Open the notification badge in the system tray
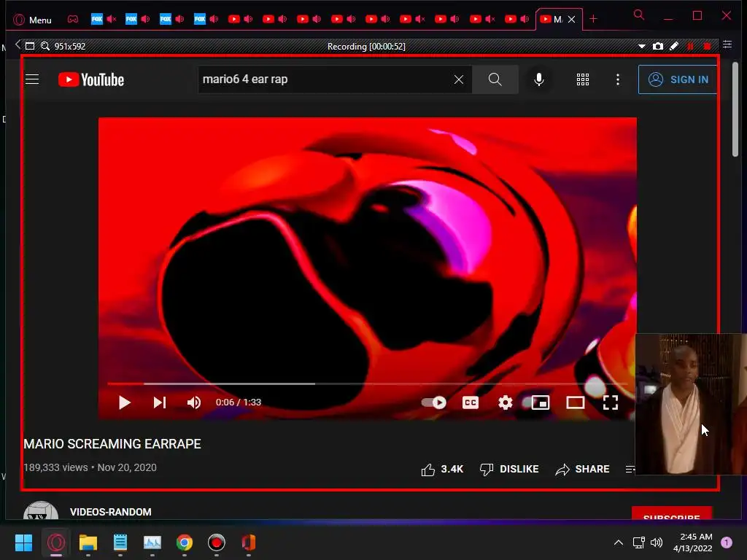This screenshot has height=560, width=747. coord(727,542)
